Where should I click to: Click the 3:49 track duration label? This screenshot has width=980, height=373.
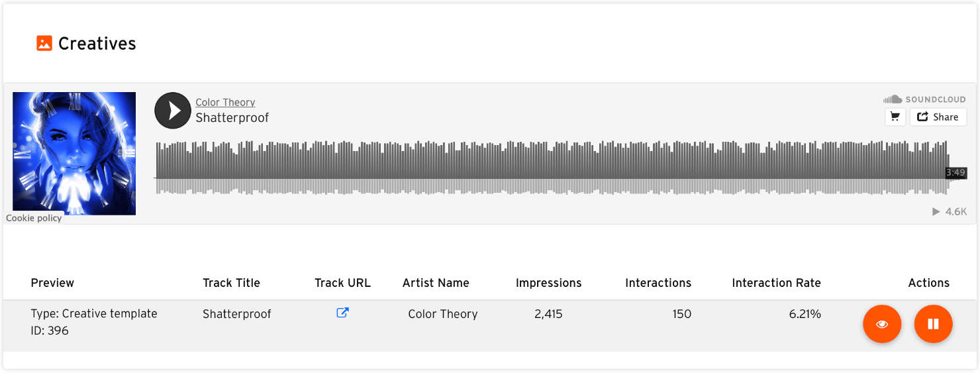[955, 173]
